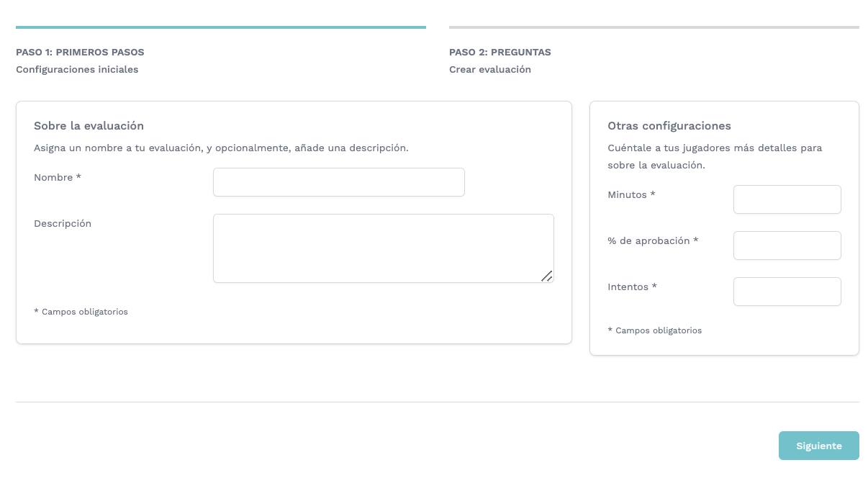Click 'Cuéntale a tus jugadores' description text

[x=715, y=156]
